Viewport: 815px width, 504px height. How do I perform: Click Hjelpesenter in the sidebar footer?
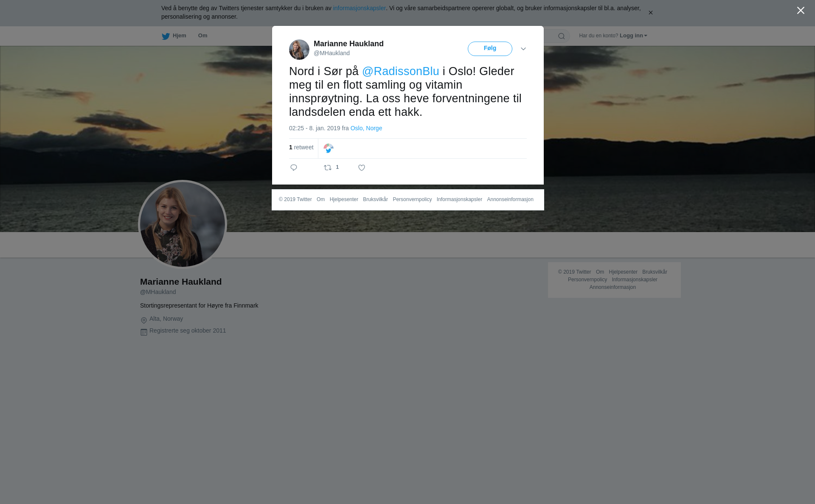pyautogui.click(x=623, y=272)
